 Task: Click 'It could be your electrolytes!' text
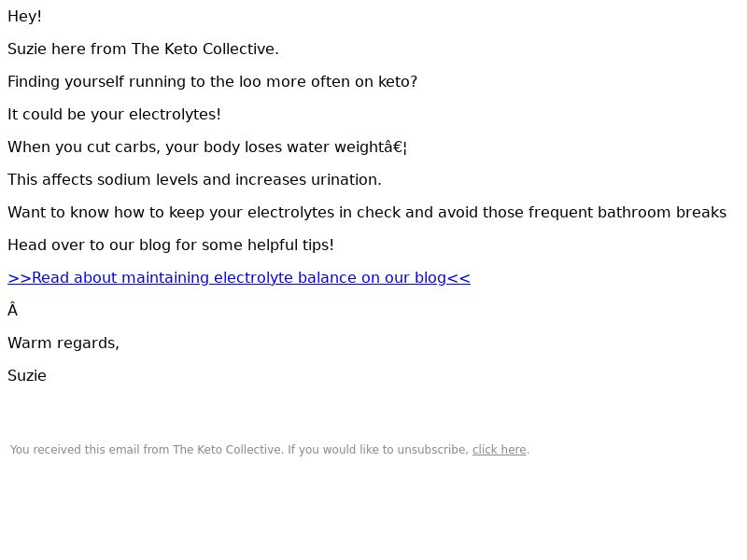click(114, 115)
